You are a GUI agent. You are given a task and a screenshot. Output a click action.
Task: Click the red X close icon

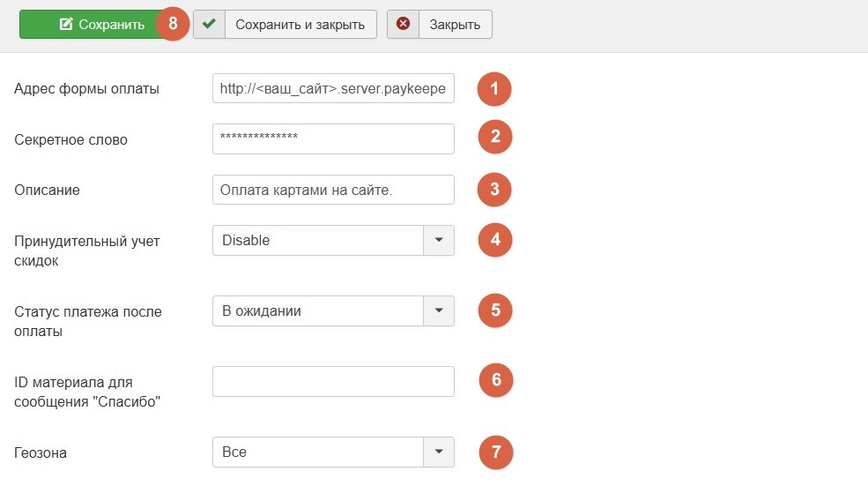tap(404, 25)
